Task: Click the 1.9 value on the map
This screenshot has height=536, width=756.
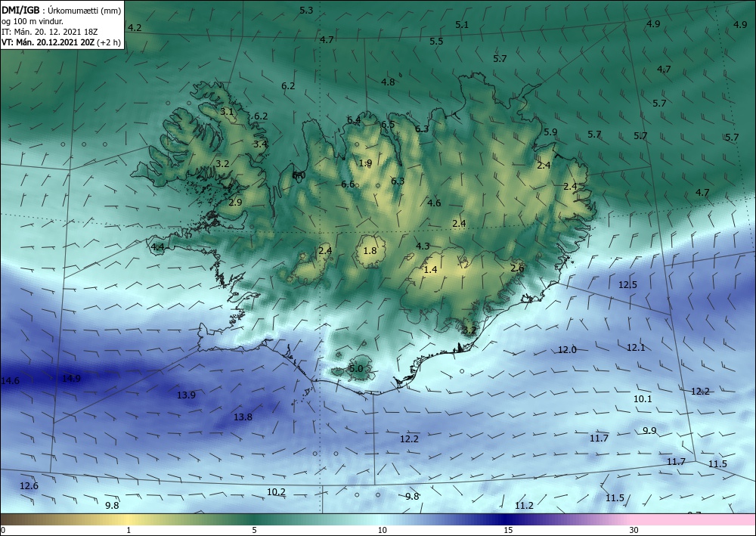Action: pyautogui.click(x=365, y=163)
